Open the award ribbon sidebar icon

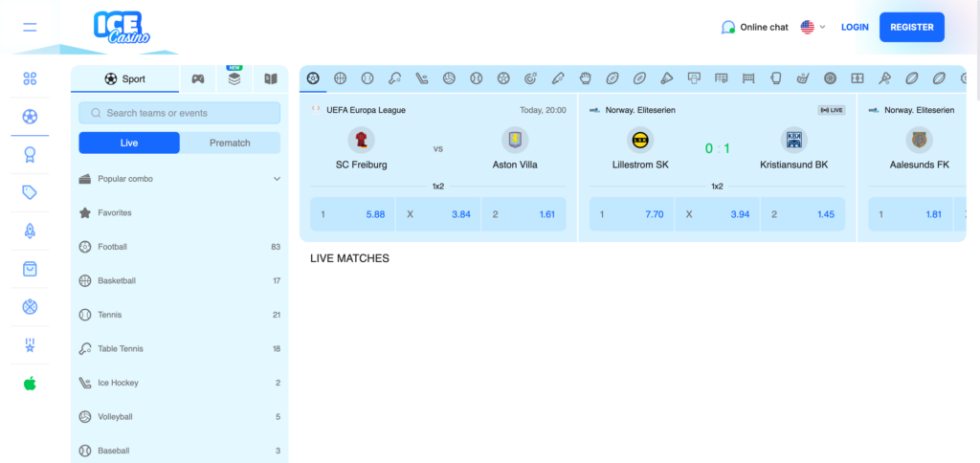pos(30,155)
